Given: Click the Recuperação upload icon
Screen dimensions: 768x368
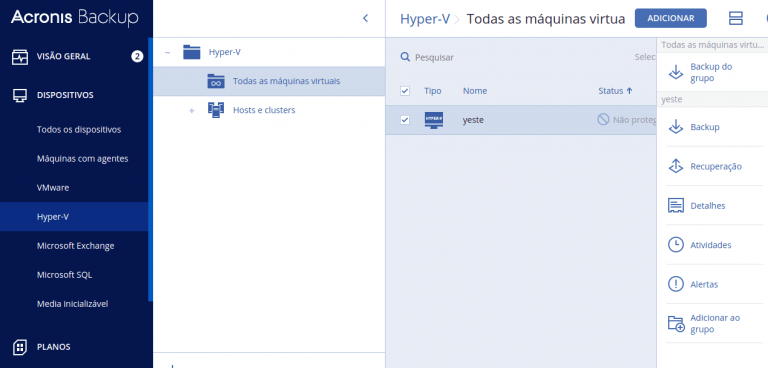Looking at the screenshot, I should click(676, 166).
